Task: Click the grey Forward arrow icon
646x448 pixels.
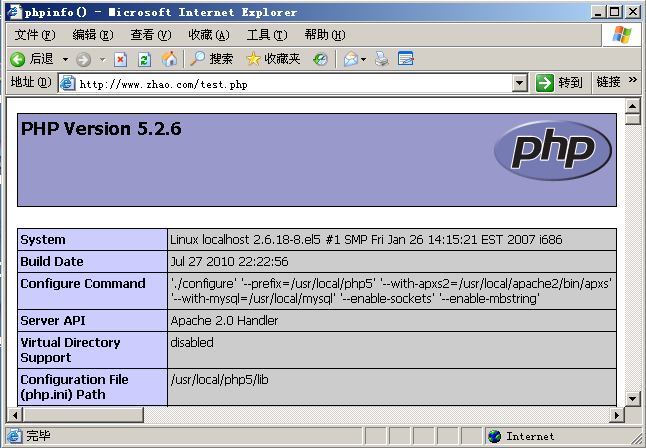Action: [x=83, y=60]
